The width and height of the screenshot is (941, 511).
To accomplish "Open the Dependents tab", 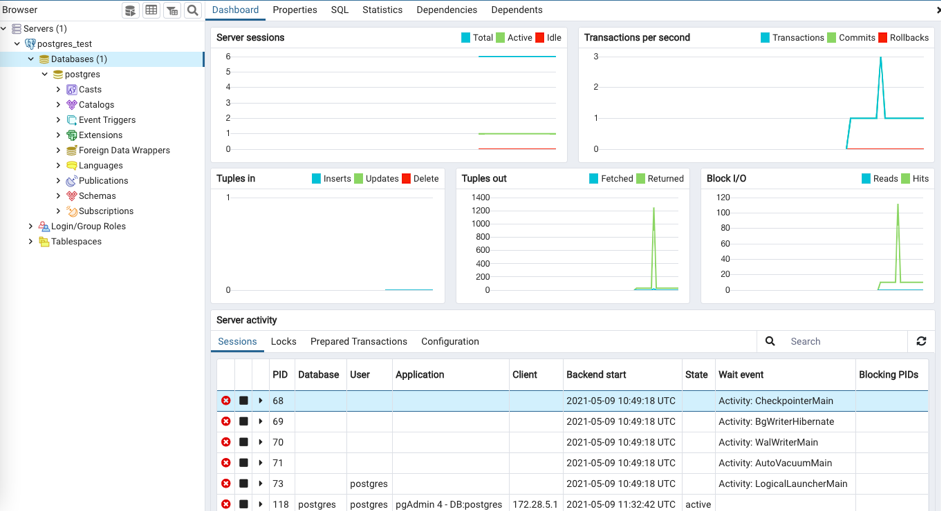I will coord(517,10).
